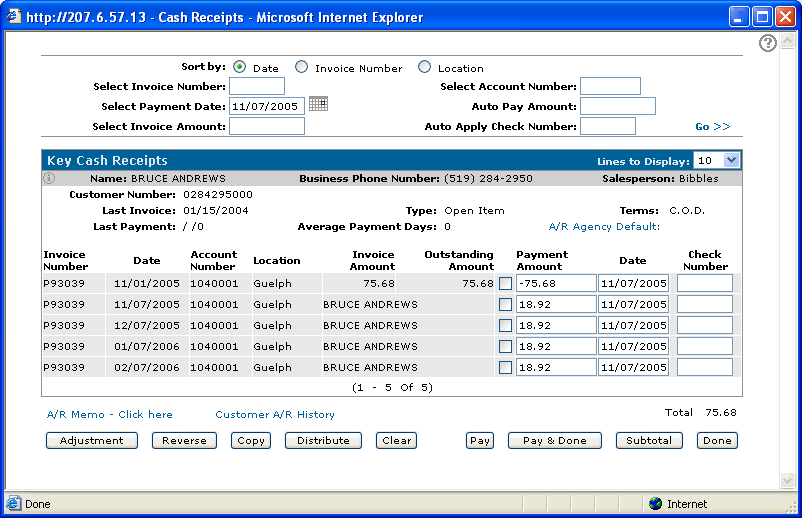Click the Adjustment button
The width and height of the screenshot is (802, 518).
[x=91, y=440]
